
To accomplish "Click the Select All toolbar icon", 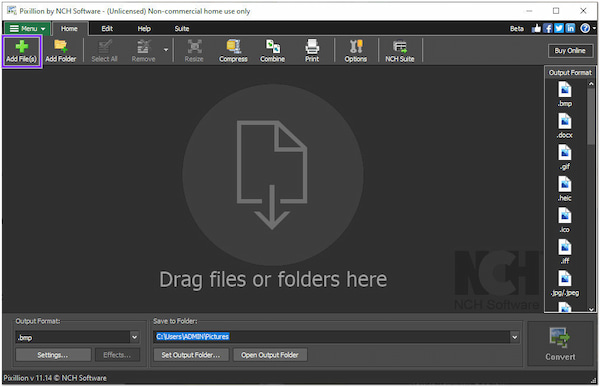I will click(x=104, y=51).
